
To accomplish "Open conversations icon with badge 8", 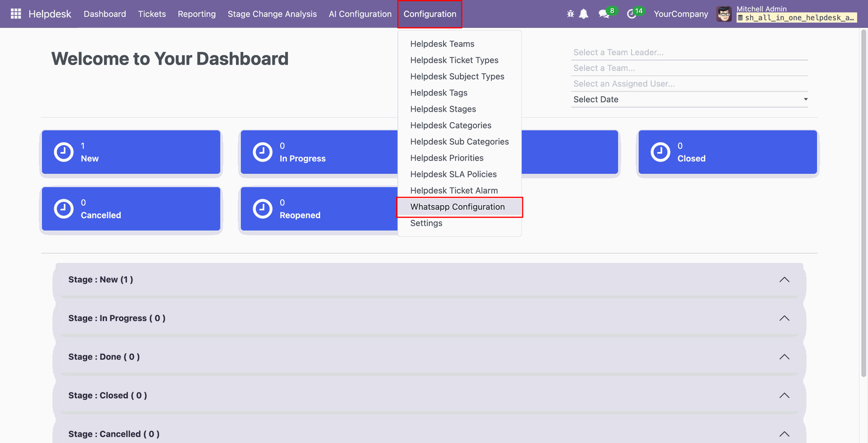I will (x=607, y=13).
